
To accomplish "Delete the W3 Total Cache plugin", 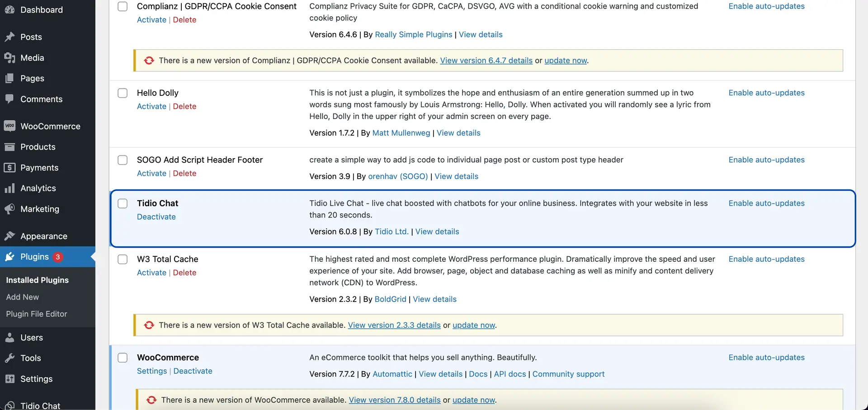I will [x=184, y=273].
